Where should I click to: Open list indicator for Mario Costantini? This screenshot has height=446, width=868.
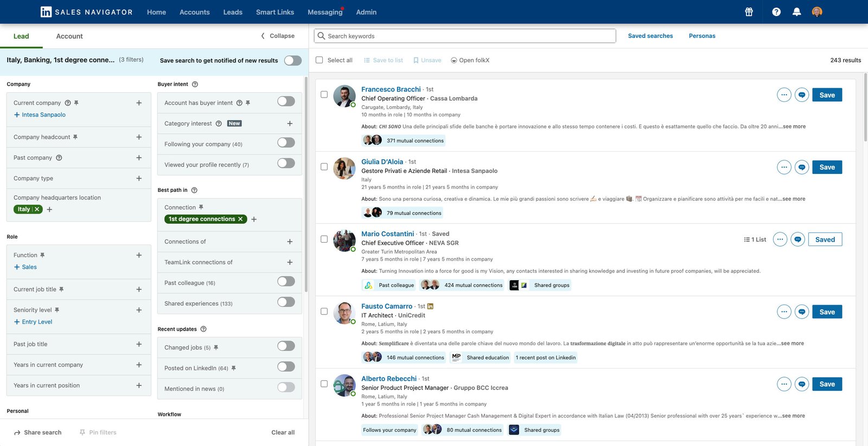(x=755, y=240)
